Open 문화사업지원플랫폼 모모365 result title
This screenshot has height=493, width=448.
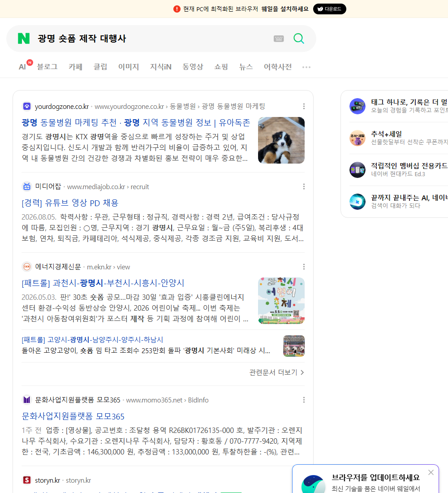(73, 416)
